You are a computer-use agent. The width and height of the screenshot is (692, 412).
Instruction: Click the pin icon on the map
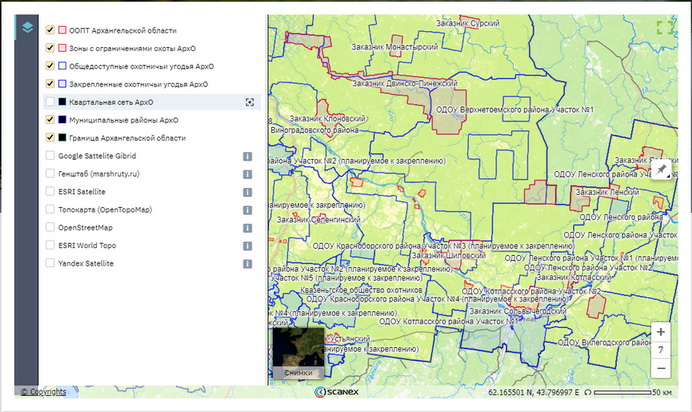pyautogui.click(x=660, y=170)
